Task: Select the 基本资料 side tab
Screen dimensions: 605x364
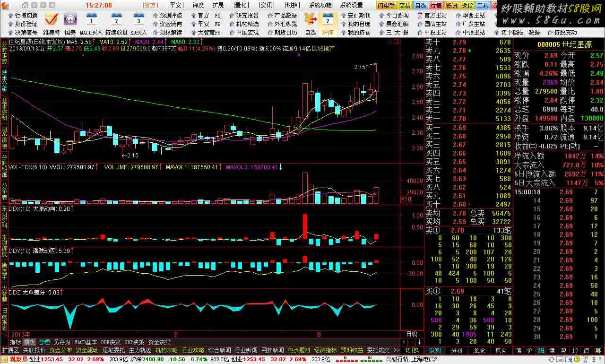Action: pos(4,110)
